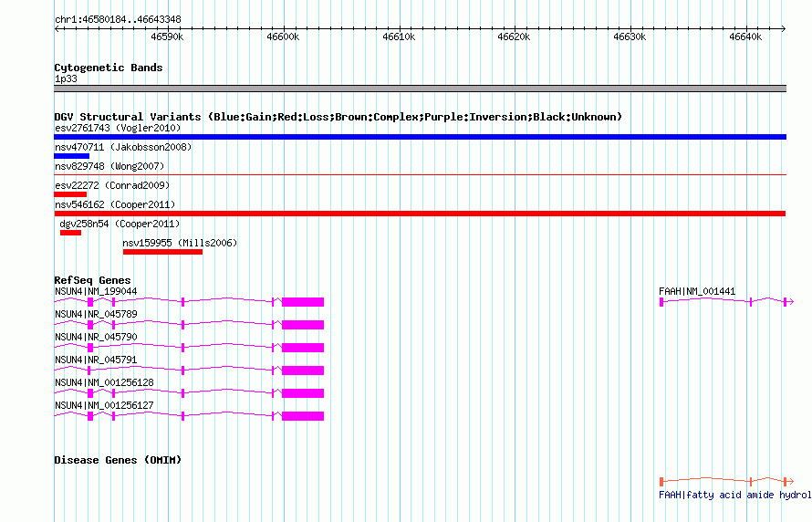The height and width of the screenshot is (522, 812).
Task: Click nsv159955 (Mills2006) variant label
Action: pyautogui.click(x=180, y=243)
